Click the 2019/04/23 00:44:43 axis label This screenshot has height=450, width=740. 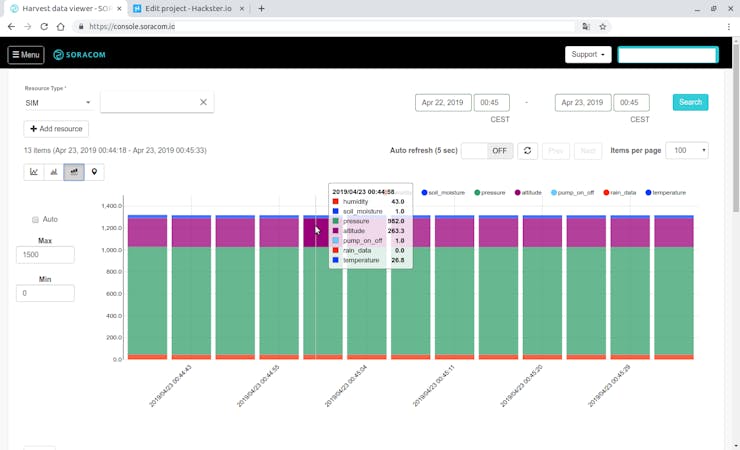tap(170, 385)
